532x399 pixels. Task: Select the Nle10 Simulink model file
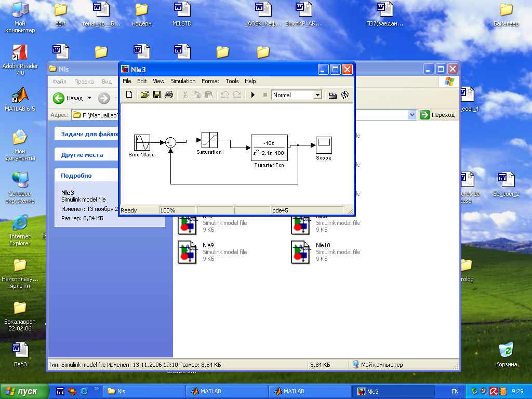point(326,252)
